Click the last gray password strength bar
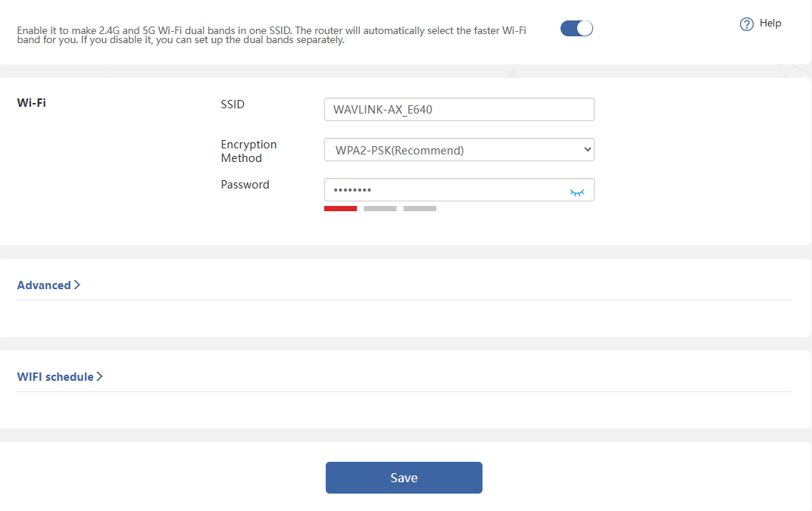Screen dimensions: 812x511 tap(420, 208)
